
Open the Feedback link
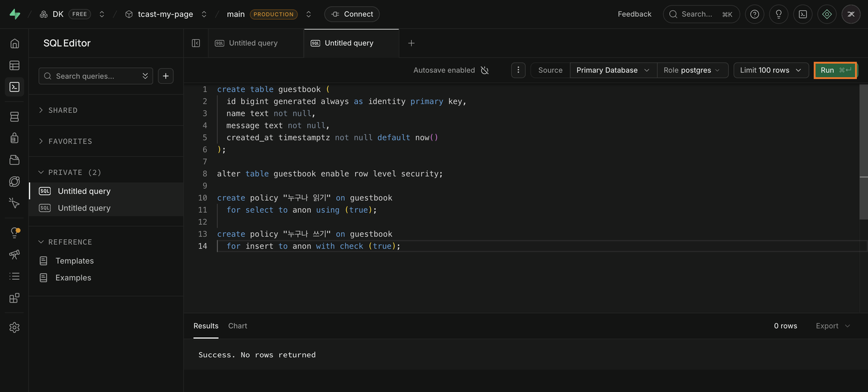coord(635,14)
